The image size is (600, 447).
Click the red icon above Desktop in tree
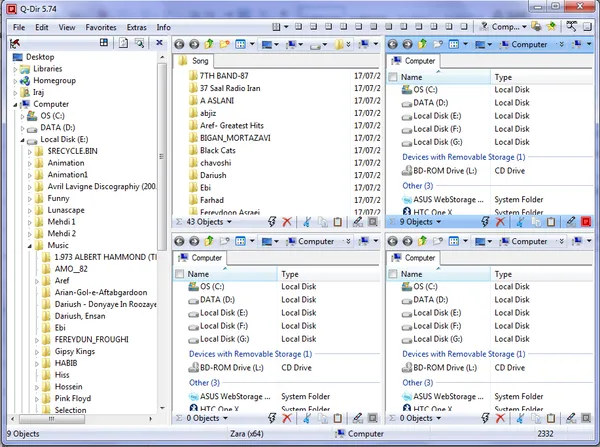(15, 44)
